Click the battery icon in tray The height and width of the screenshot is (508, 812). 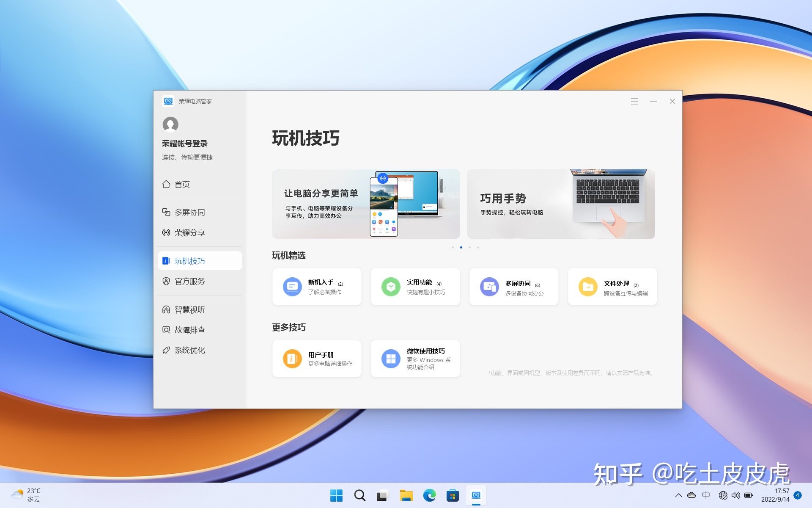click(749, 495)
